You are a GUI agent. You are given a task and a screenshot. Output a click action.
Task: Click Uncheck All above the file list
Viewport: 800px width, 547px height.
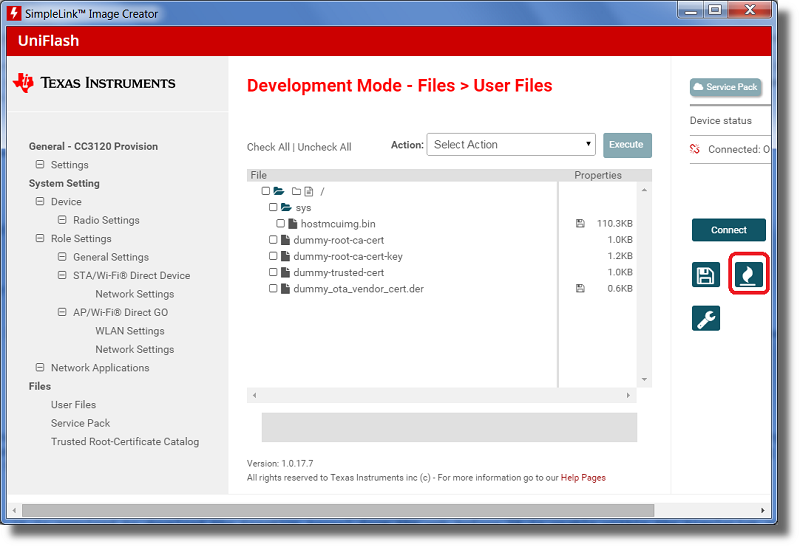324,147
